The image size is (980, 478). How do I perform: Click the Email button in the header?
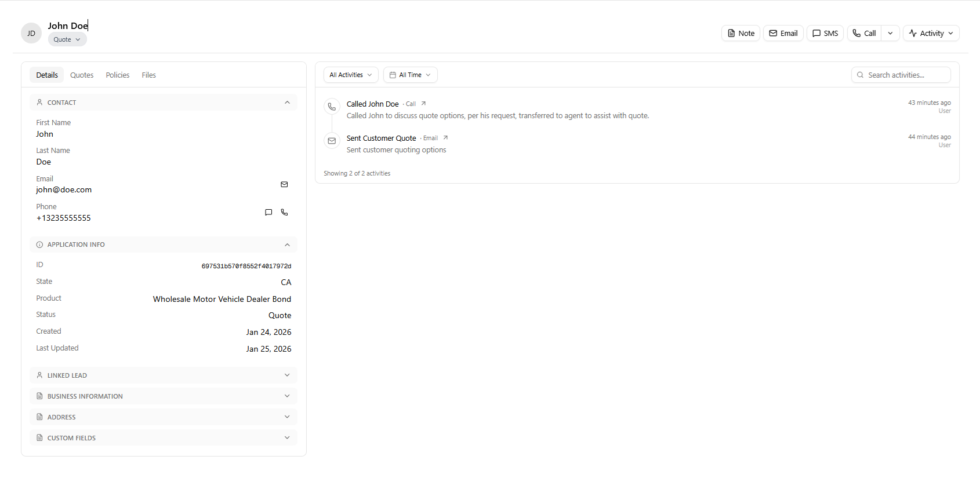pos(783,33)
